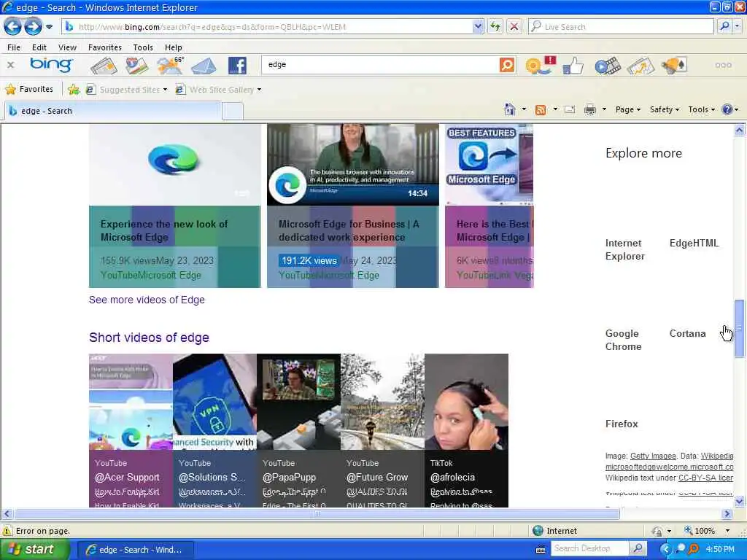This screenshot has width=747, height=560.
Task: Click the RSS feeds icon
Action: click(x=541, y=110)
